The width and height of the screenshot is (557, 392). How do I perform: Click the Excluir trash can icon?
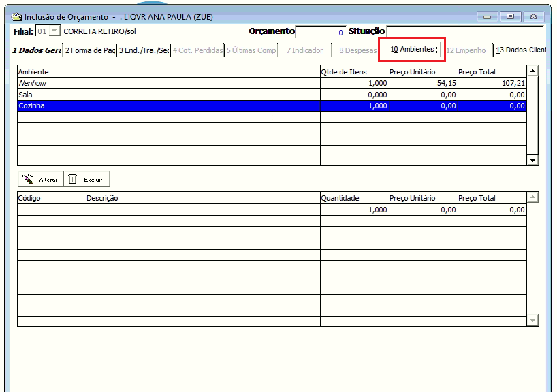click(x=72, y=178)
